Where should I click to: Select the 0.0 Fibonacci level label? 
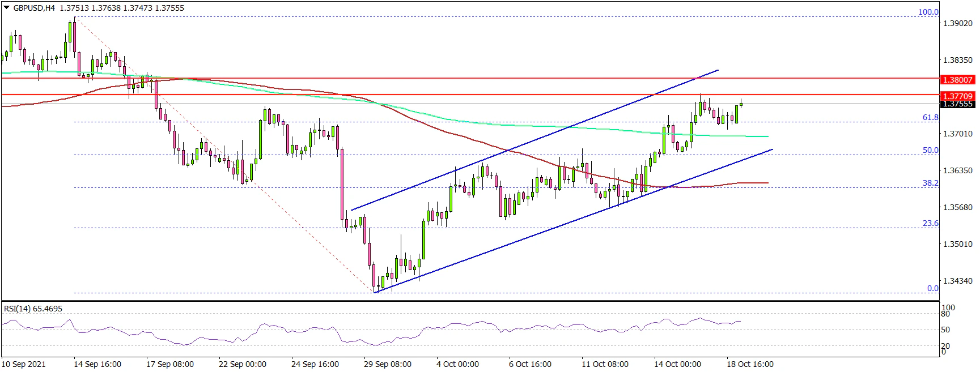click(x=932, y=288)
